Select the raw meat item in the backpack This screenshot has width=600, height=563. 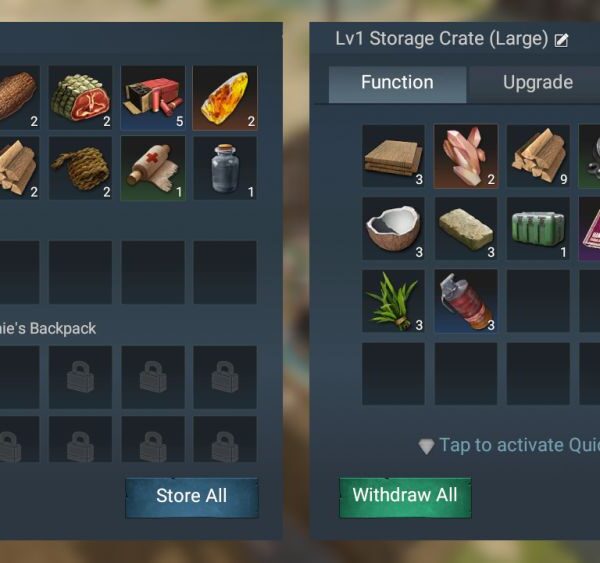80,98
